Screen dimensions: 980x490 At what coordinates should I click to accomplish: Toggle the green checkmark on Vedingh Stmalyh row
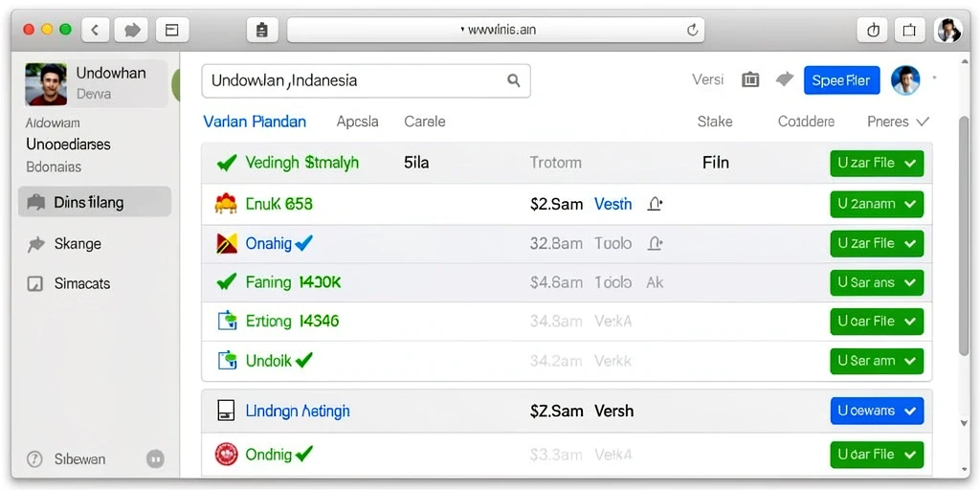coord(226,163)
